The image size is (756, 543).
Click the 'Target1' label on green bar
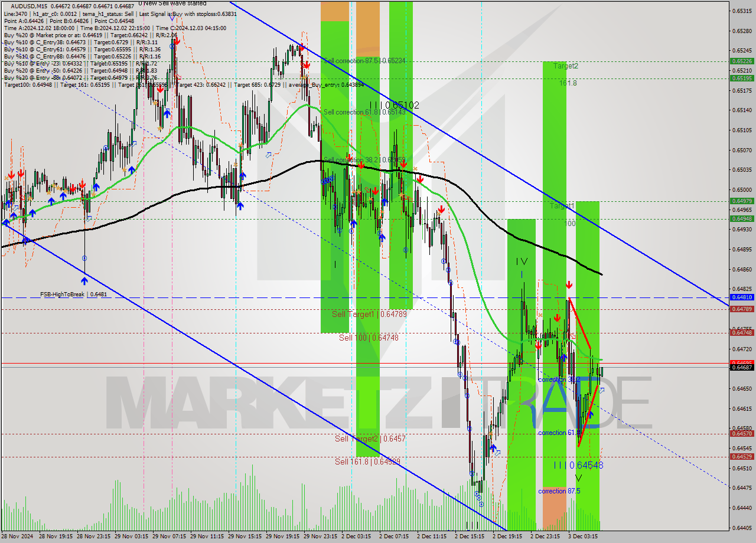[562, 206]
